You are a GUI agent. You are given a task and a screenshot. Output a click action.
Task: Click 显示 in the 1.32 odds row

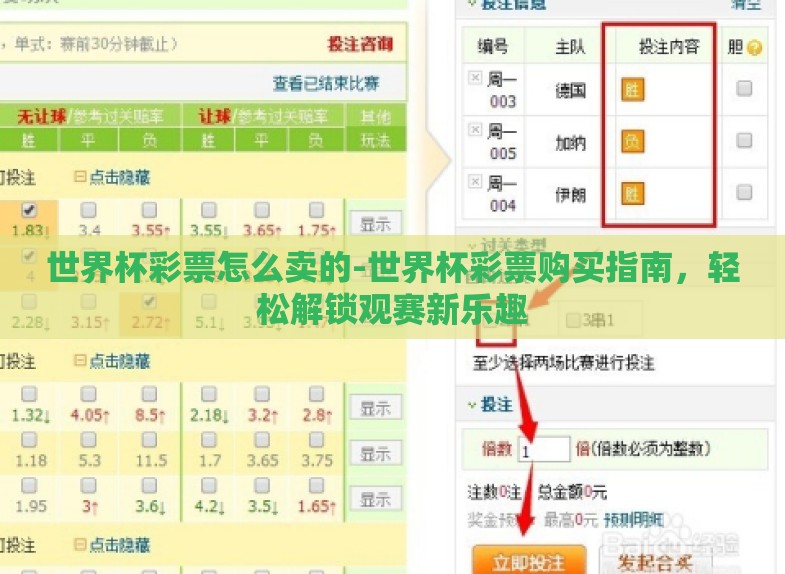(x=375, y=408)
